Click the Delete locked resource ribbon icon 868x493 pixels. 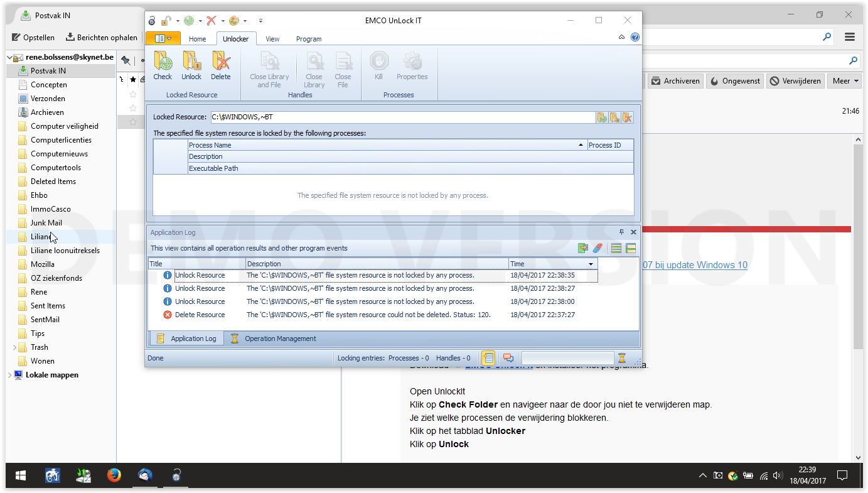(220, 66)
